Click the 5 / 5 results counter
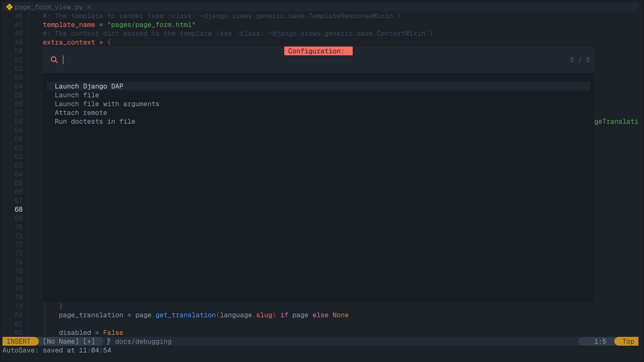 click(580, 60)
